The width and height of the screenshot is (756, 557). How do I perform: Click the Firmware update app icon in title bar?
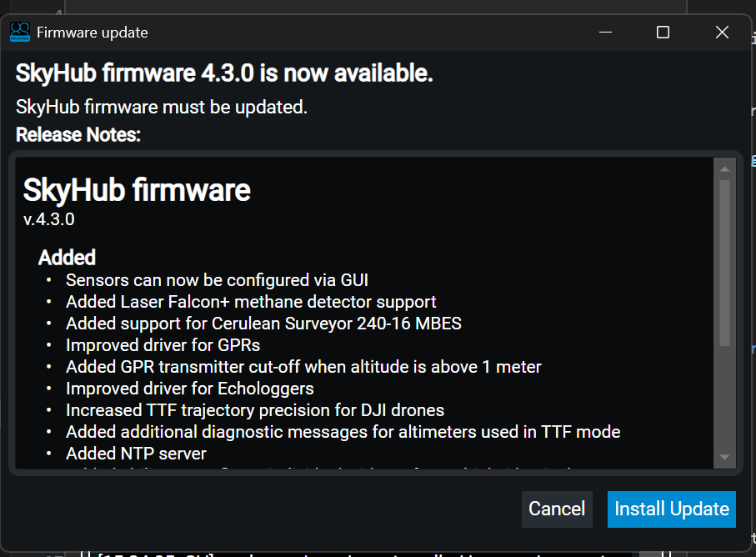19,33
